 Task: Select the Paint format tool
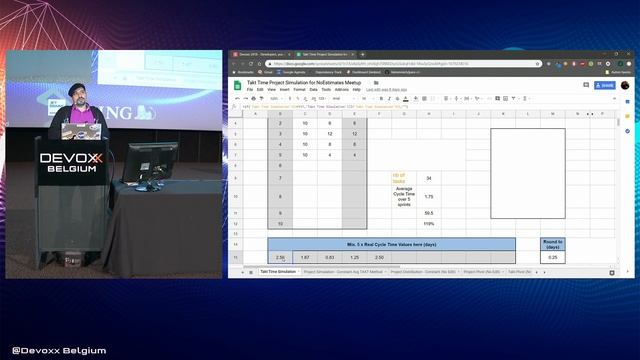[x=262, y=98]
